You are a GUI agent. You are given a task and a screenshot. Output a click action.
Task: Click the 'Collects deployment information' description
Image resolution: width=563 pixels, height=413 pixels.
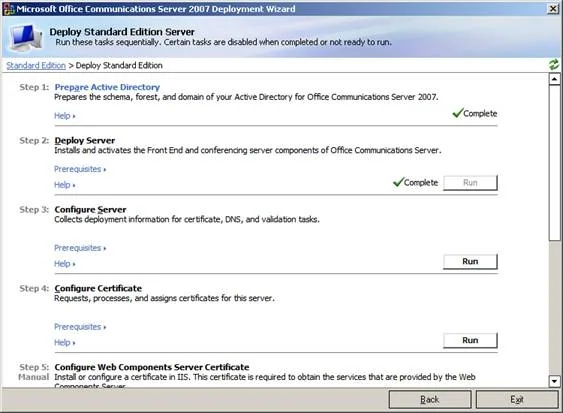[x=187, y=219]
